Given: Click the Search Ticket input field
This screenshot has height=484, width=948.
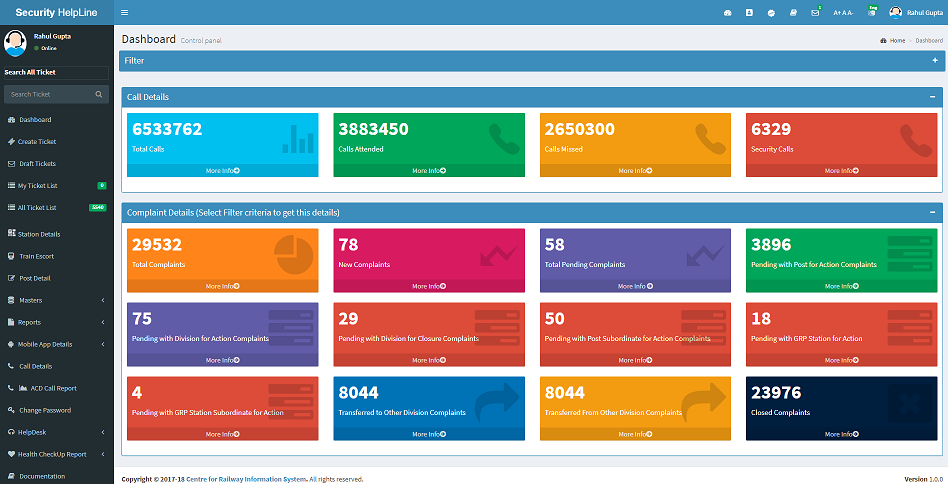Looking at the screenshot, I should 48,94.
